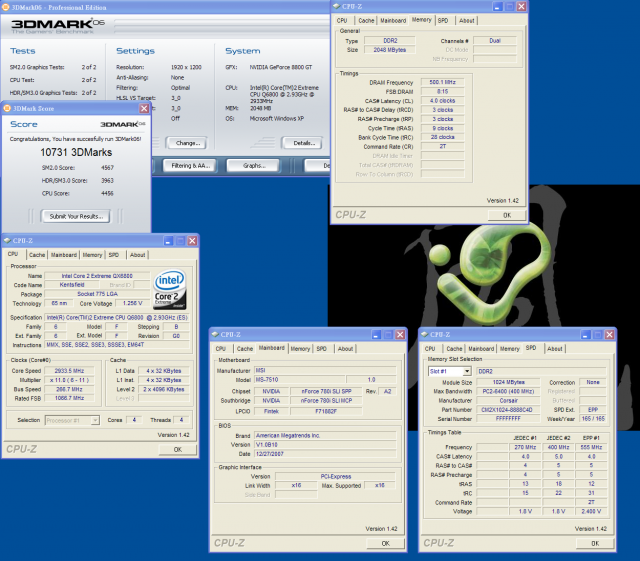Click the Details... system button
Viewport: 640px width, 561px height.
tap(303, 143)
